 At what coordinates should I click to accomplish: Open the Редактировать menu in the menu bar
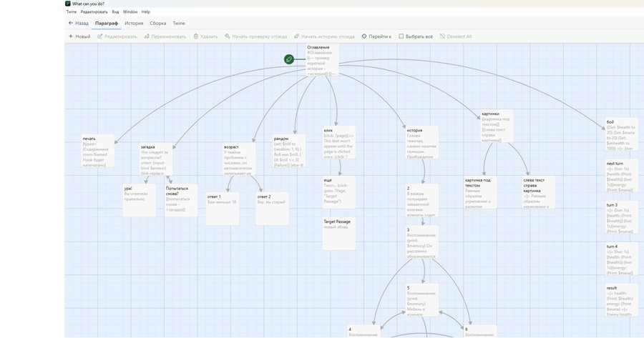94,12
